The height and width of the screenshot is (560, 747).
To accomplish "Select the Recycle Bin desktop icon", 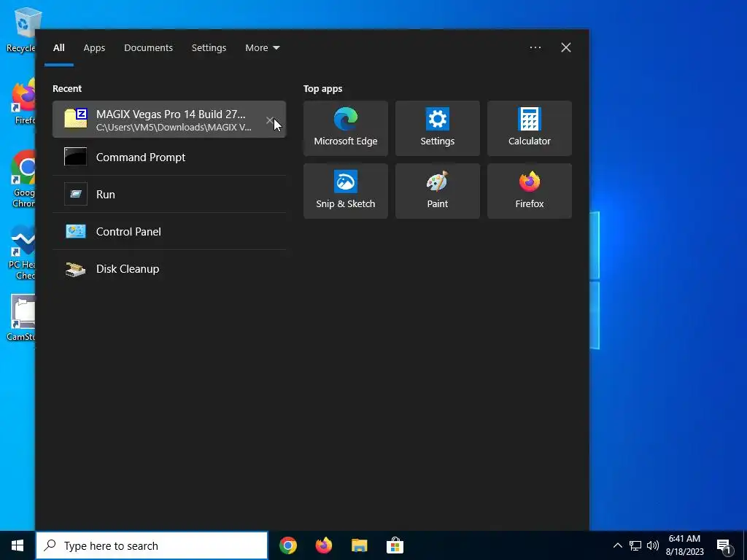I will [x=21, y=30].
